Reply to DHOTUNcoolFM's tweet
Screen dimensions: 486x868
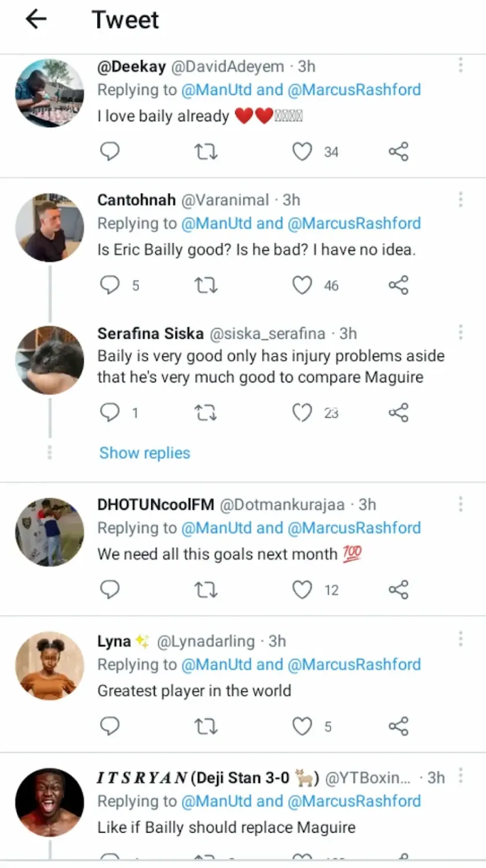click(x=110, y=590)
